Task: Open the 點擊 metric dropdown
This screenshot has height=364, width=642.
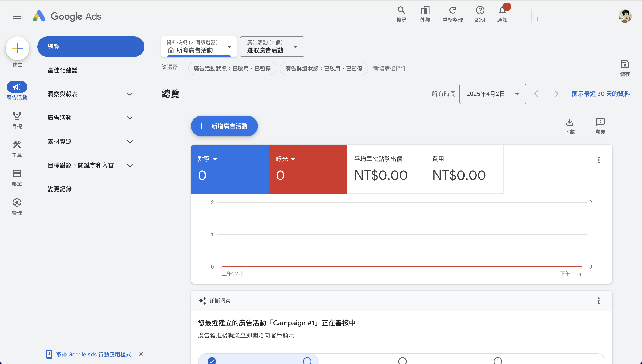Action: click(x=207, y=159)
